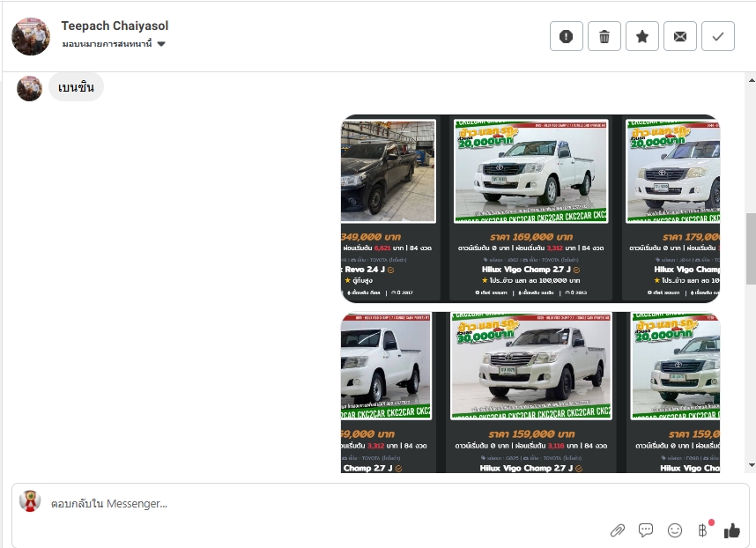Mark conversation unread with envelope icon
The height and width of the screenshot is (548, 756).
pyautogui.click(x=680, y=36)
